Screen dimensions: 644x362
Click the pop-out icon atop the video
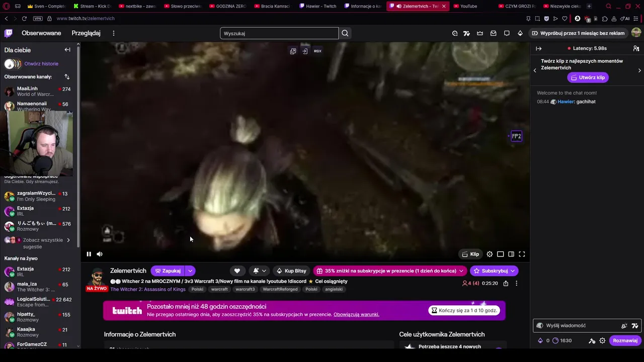[293, 51]
